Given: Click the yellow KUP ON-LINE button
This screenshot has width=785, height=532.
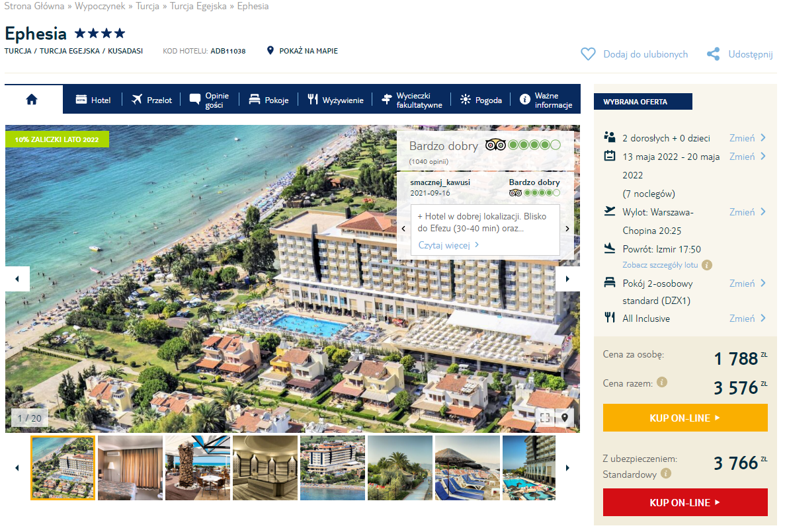Looking at the screenshot, I should (x=685, y=418).
